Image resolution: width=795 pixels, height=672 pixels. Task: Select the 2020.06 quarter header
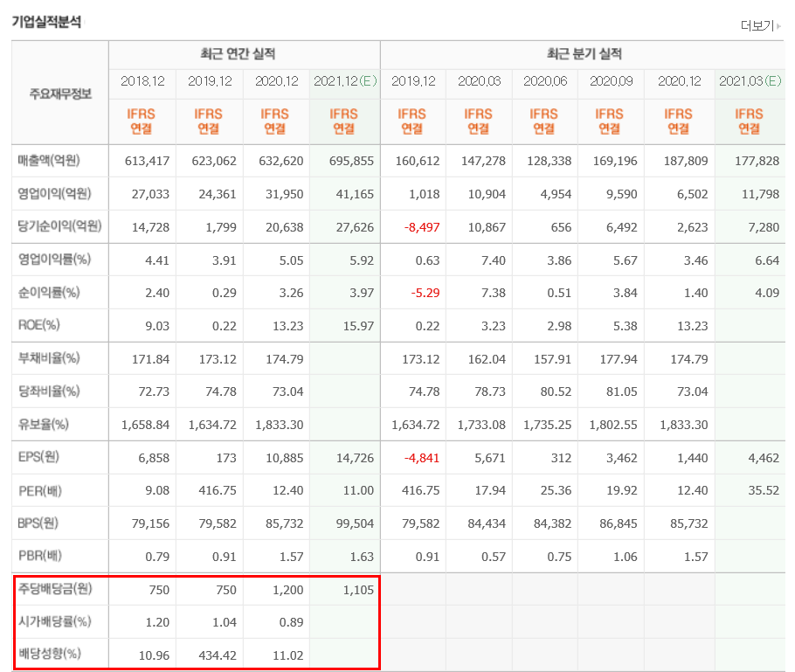click(x=545, y=81)
